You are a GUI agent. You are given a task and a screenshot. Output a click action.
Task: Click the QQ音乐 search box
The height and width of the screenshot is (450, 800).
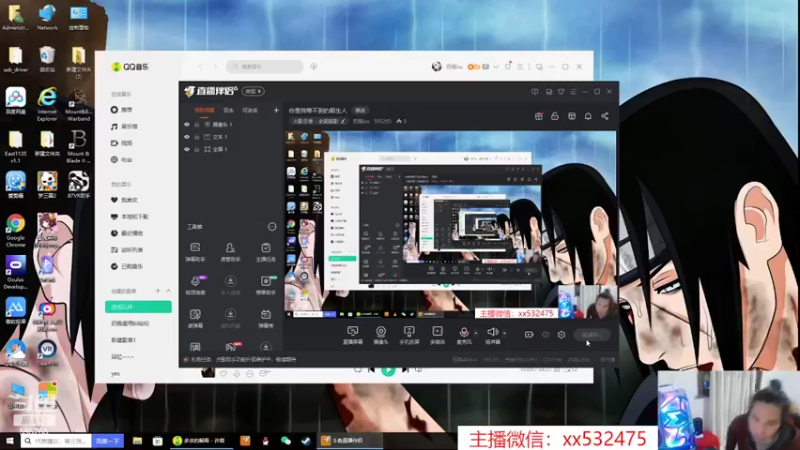(265, 66)
